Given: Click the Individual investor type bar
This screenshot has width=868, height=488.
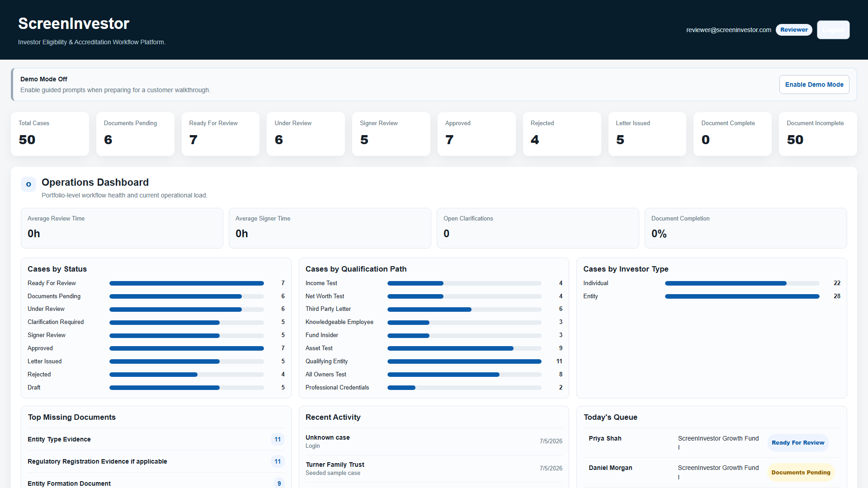Looking at the screenshot, I should point(742,283).
